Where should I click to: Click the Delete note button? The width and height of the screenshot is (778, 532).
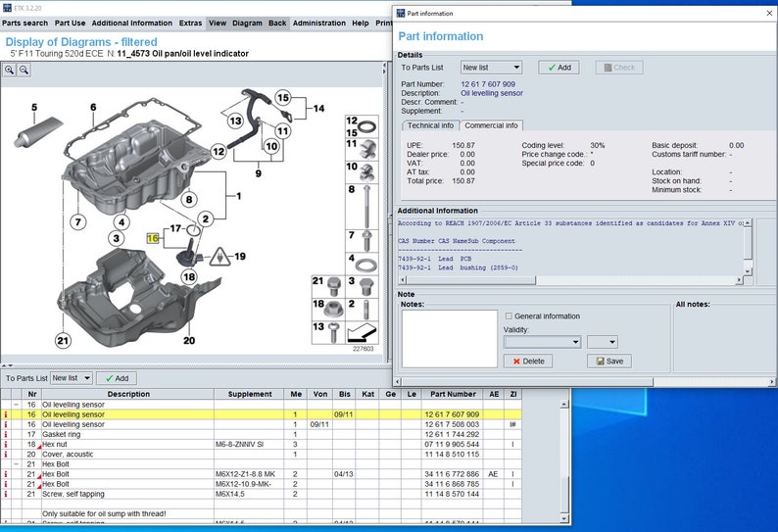[x=528, y=362]
